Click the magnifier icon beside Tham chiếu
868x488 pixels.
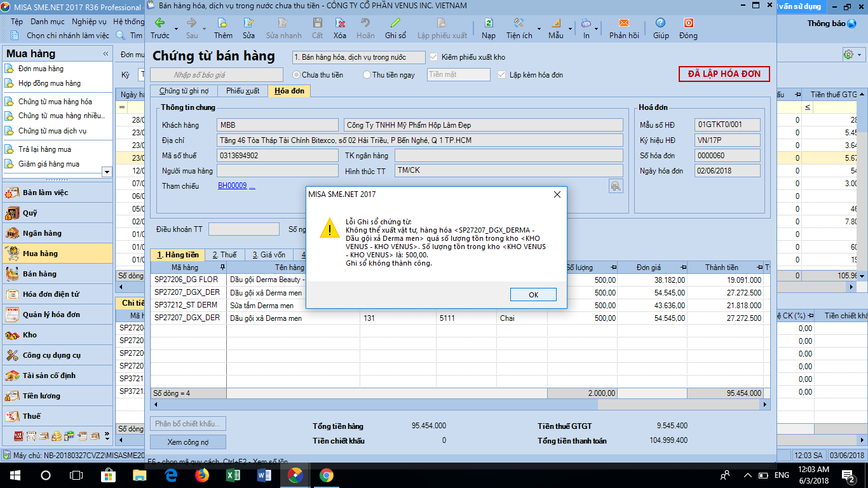(616, 186)
